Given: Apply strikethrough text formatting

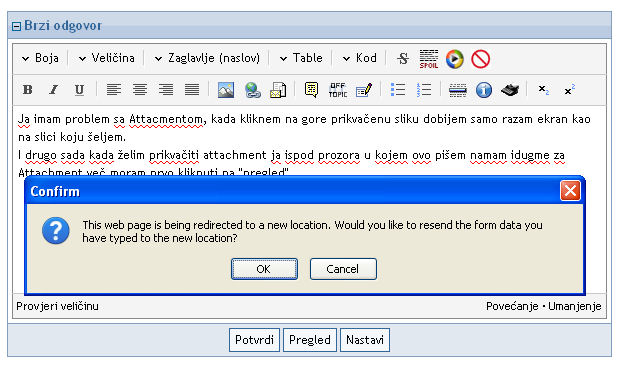Looking at the screenshot, I should click(403, 59).
